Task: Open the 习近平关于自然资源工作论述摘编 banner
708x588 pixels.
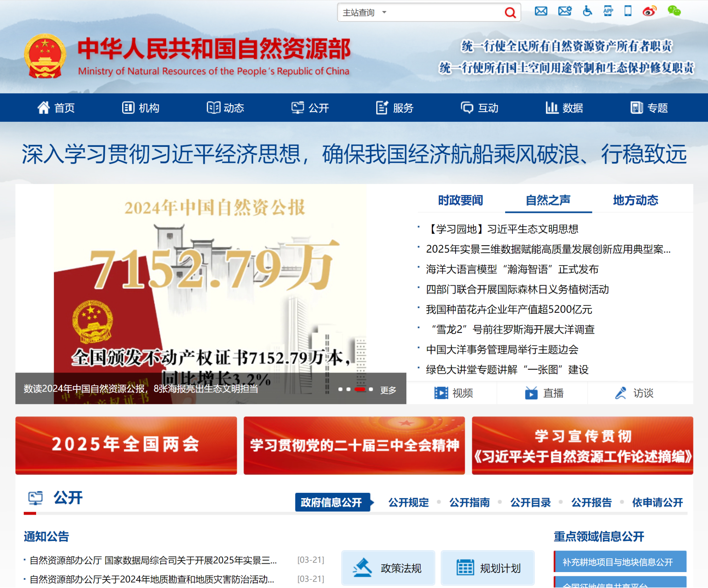Action: [x=582, y=445]
